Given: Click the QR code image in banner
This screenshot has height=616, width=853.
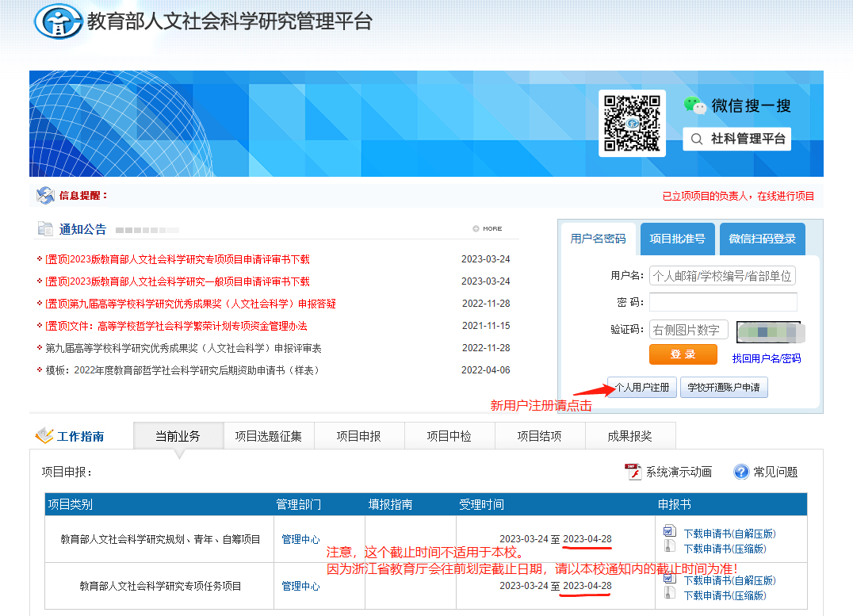Looking at the screenshot, I should coord(632,123).
